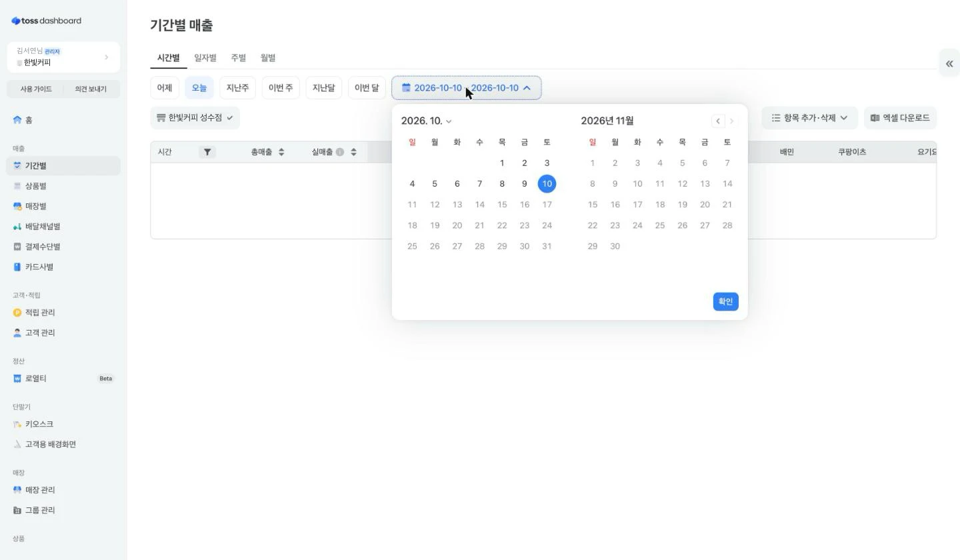
Task: Sort by 실매출 column arrows
Action: coord(353,152)
